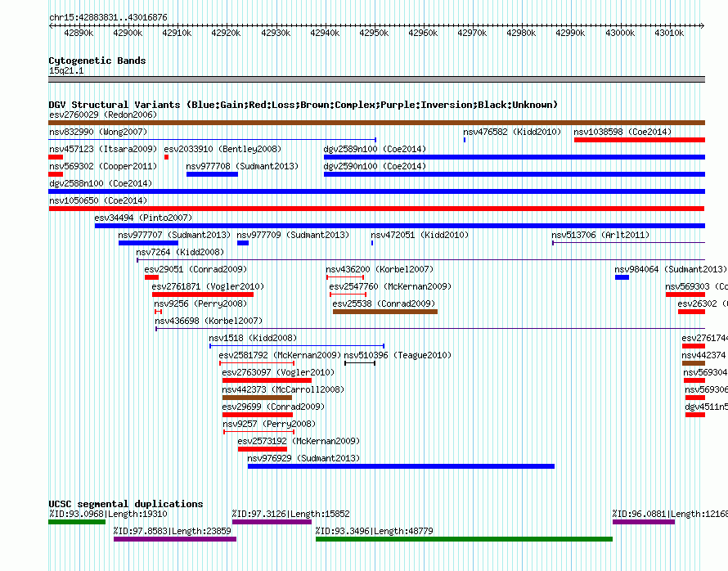
Task: Click the 15q21.1 cytogenetic band bar
Action: [376, 79]
